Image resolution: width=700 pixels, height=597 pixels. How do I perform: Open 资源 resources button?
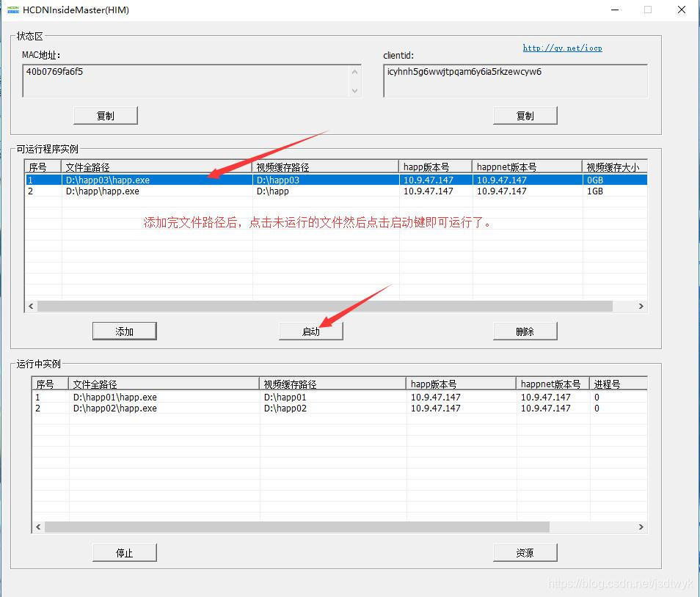(525, 552)
